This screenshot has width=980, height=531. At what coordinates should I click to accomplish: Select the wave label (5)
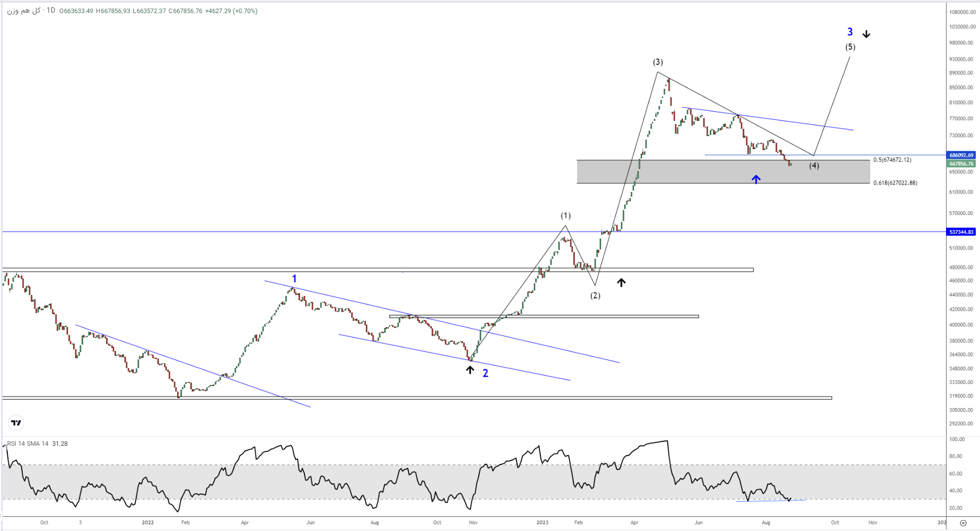click(850, 47)
